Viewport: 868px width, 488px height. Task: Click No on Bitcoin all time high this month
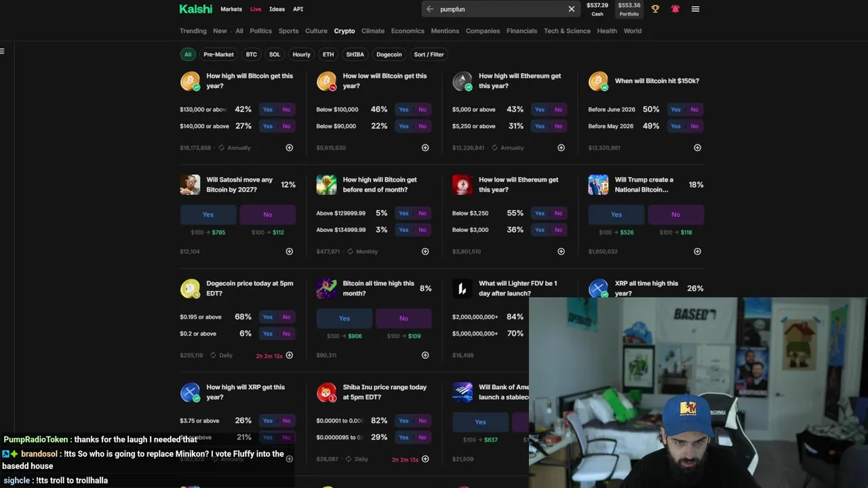coord(403,318)
